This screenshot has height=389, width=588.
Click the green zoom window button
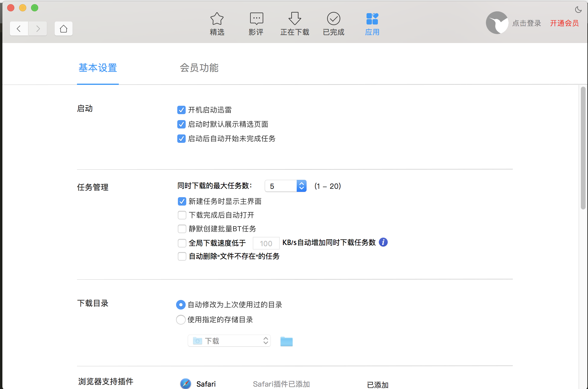click(35, 8)
